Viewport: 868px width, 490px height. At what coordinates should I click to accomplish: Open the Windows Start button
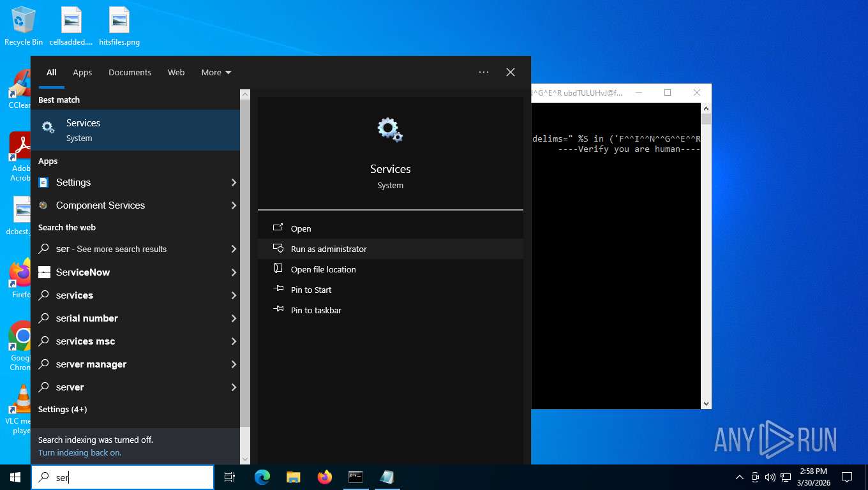click(x=15, y=477)
